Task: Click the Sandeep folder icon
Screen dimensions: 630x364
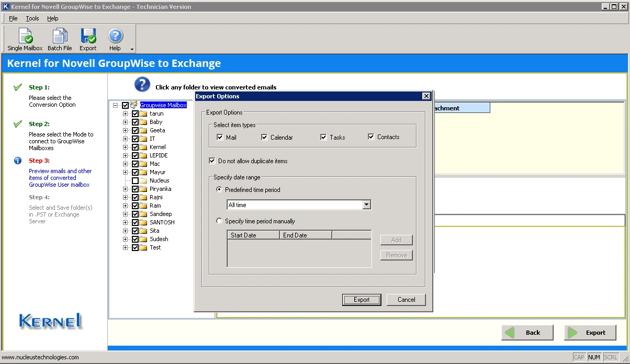Action: (143, 214)
